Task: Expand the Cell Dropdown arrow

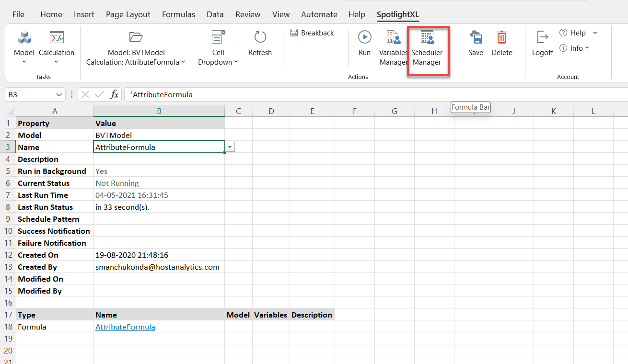Action: click(236, 62)
